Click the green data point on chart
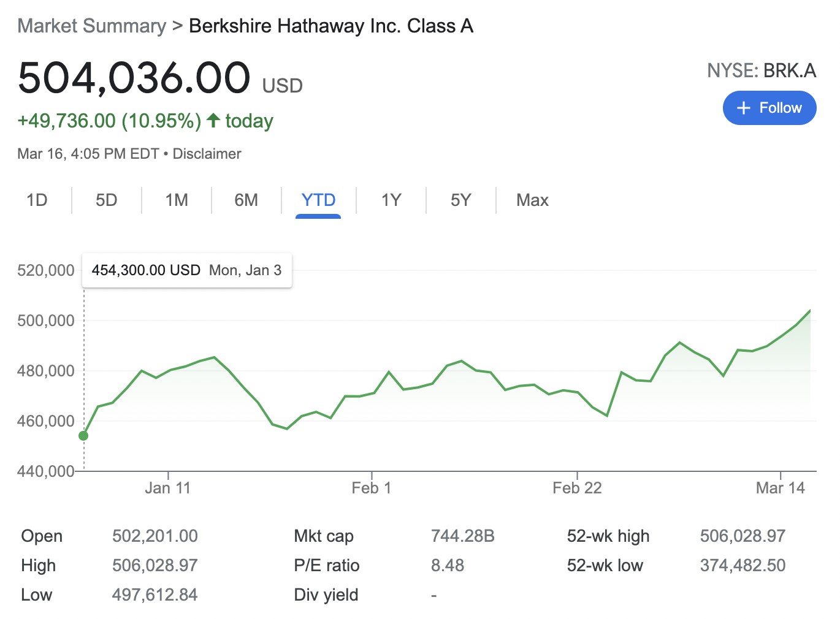Screen dimensions: 840x619 coord(83,436)
